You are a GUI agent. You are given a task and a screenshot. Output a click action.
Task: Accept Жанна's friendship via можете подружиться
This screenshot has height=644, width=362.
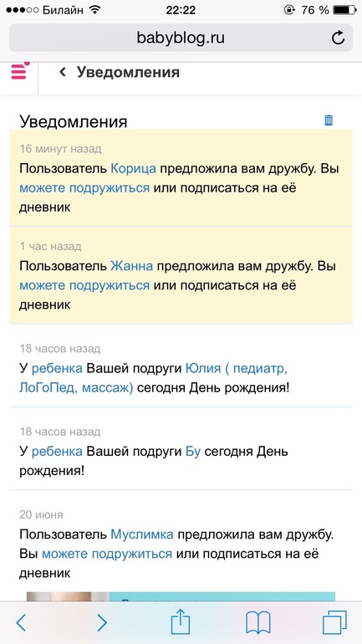(84, 285)
